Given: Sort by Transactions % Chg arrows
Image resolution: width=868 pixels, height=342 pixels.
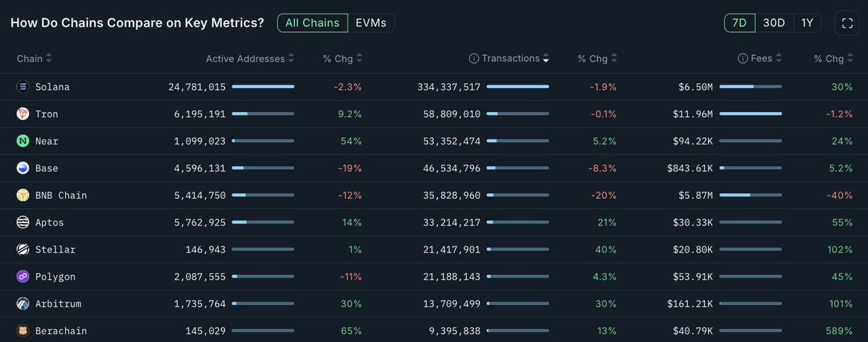Looking at the screenshot, I should [613, 59].
